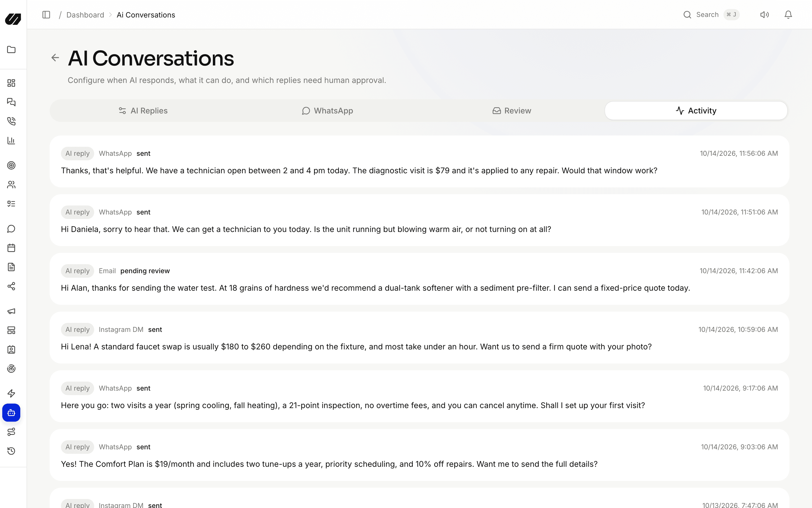Open the dashboard grid icon

coord(11,83)
